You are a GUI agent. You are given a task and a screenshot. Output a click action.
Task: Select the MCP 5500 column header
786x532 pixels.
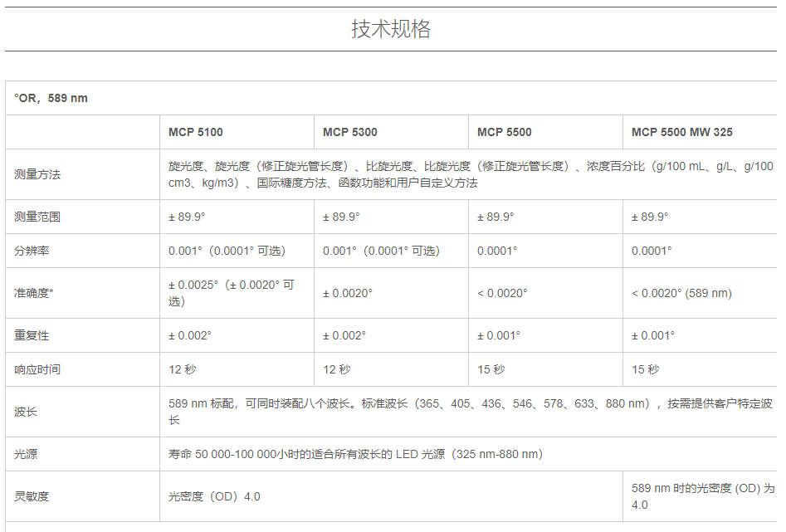[505, 132]
